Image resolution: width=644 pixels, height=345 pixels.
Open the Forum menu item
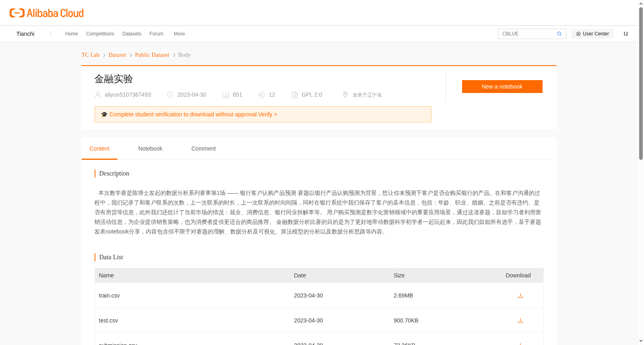click(156, 34)
